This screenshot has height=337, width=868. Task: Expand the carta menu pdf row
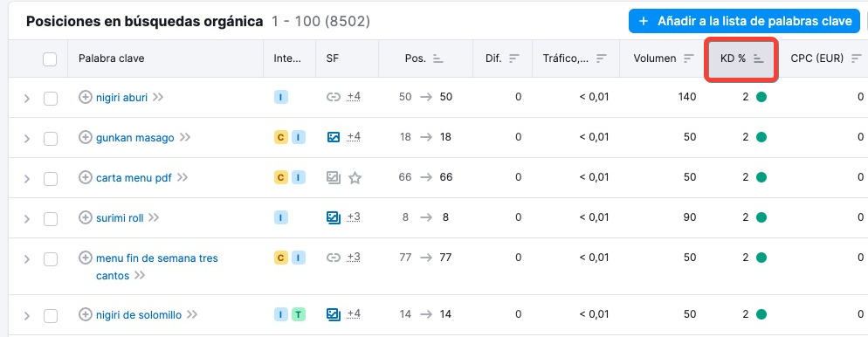point(26,179)
